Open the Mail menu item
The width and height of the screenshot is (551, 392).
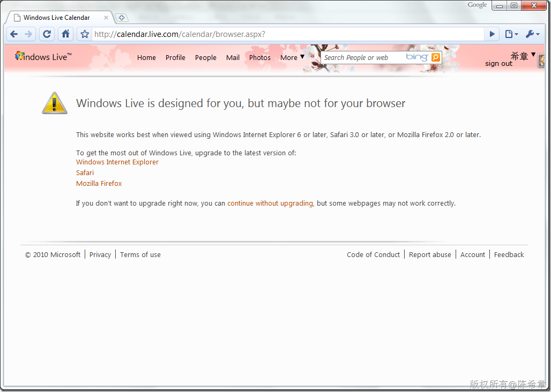pos(233,57)
